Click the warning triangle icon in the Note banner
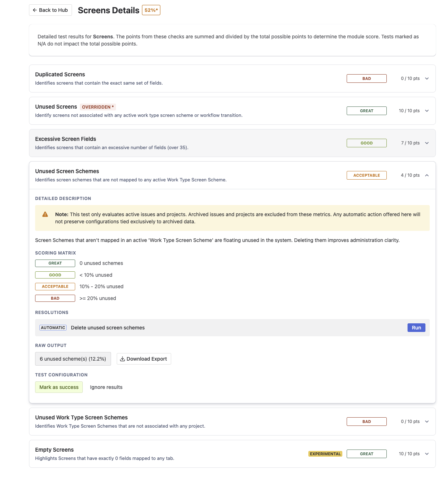The width and height of the screenshot is (448, 485). click(x=45, y=214)
